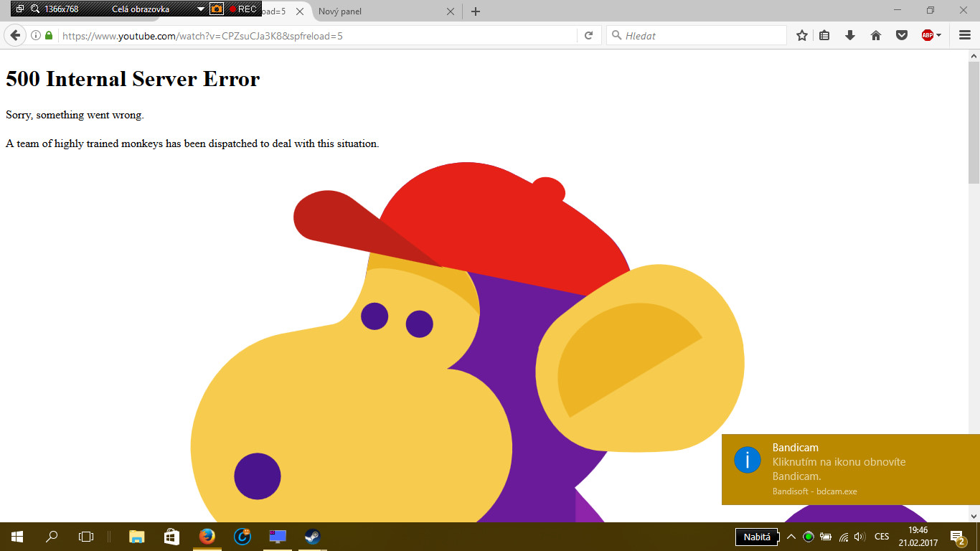Click the scrollbar up arrow

pos(974,56)
